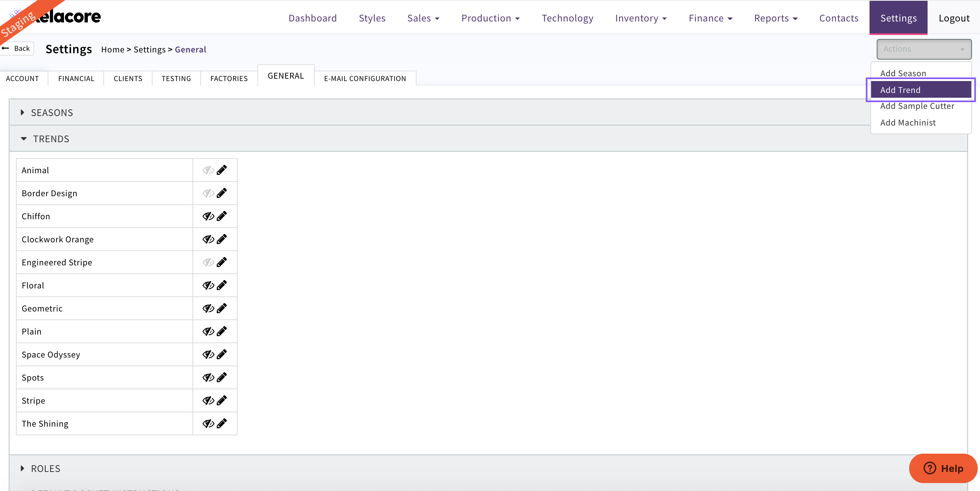
Task: Edit The Shining trend
Action: [x=222, y=423]
